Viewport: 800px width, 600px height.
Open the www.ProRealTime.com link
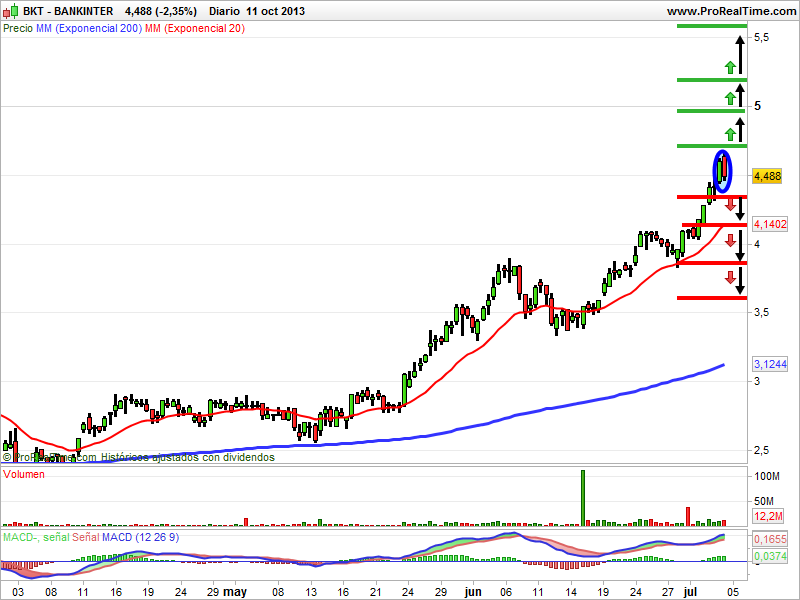click(x=732, y=11)
